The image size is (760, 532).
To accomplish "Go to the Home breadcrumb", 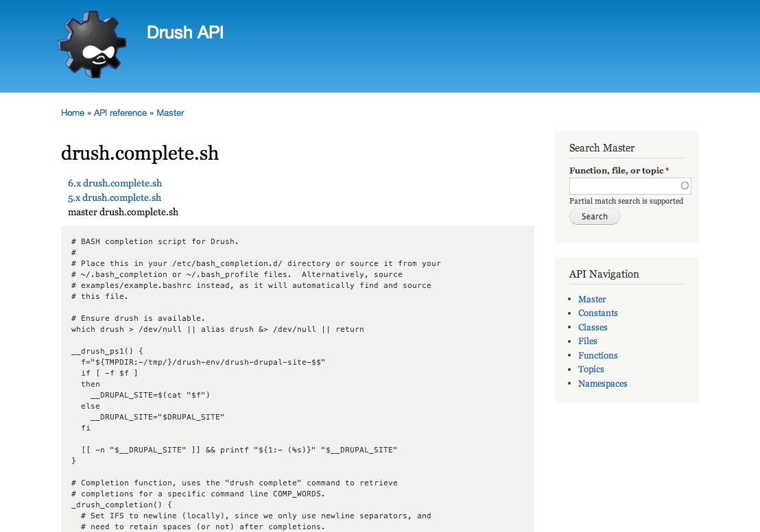I will point(73,113).
